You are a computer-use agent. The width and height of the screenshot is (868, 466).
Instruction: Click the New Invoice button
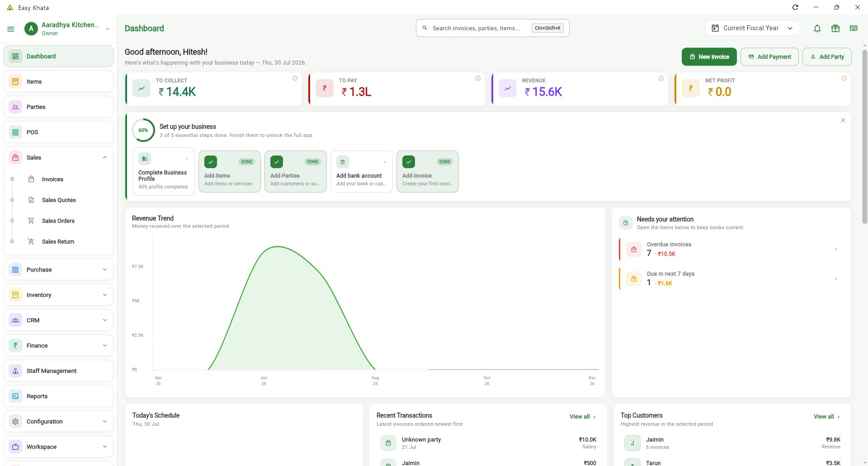coord(709,57)
